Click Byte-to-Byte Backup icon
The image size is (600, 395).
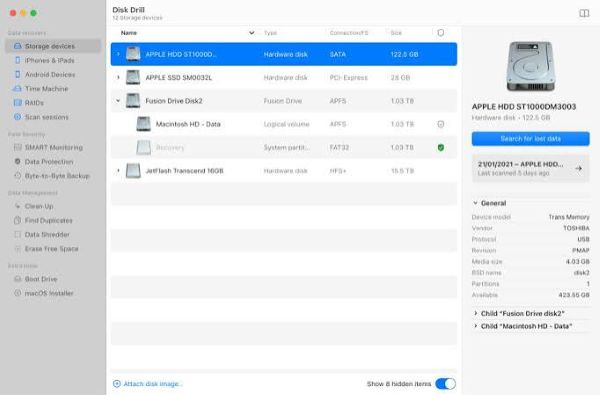tap(18, 176)
